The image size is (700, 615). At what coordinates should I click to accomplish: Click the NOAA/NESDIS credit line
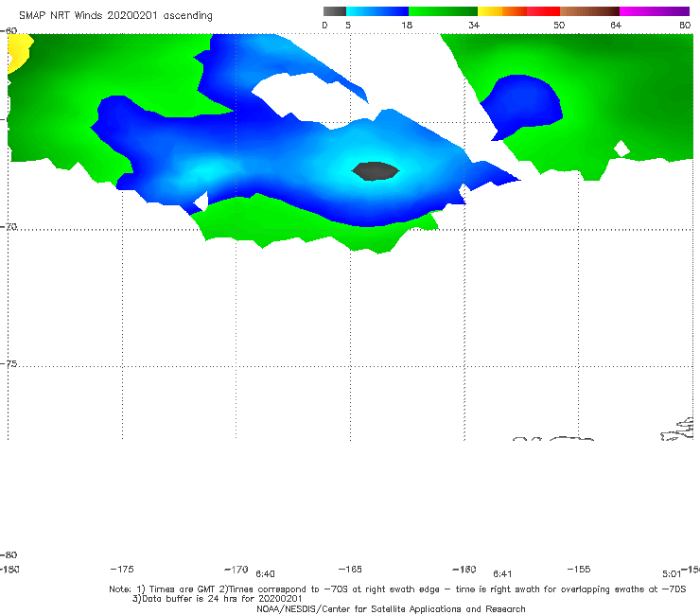391,609
